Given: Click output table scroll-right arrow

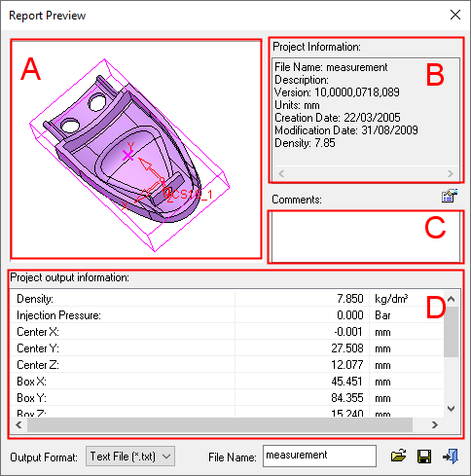Looking at the screenshot, I should pos(435,424).
